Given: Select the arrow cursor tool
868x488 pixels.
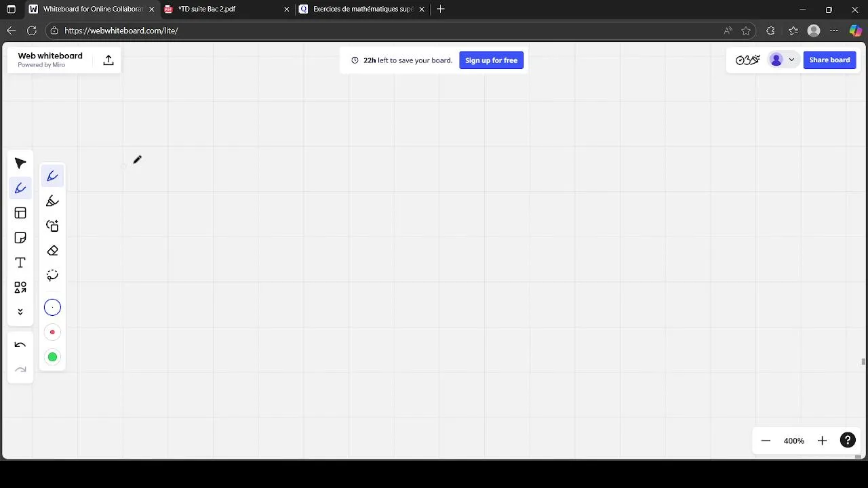Looking at the screenshot, I should (x=20, y=163).
